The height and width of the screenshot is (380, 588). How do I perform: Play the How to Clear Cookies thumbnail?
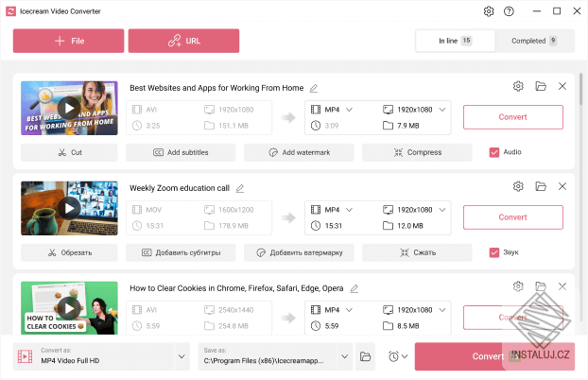point(69,308)
